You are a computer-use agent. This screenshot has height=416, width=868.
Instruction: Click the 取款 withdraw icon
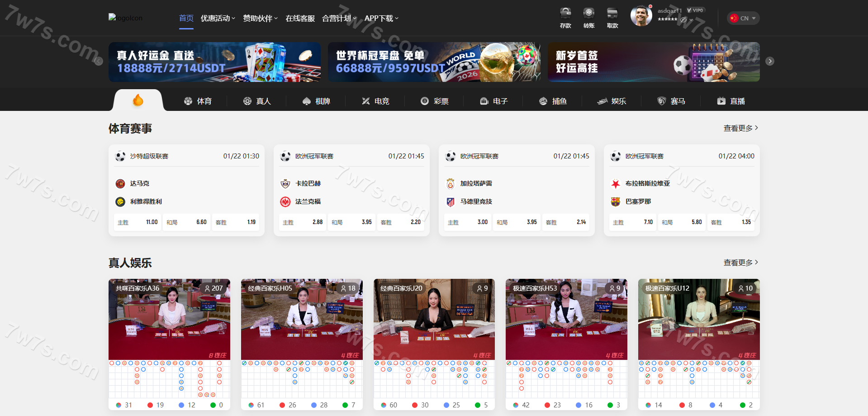(x=612, y=17)
